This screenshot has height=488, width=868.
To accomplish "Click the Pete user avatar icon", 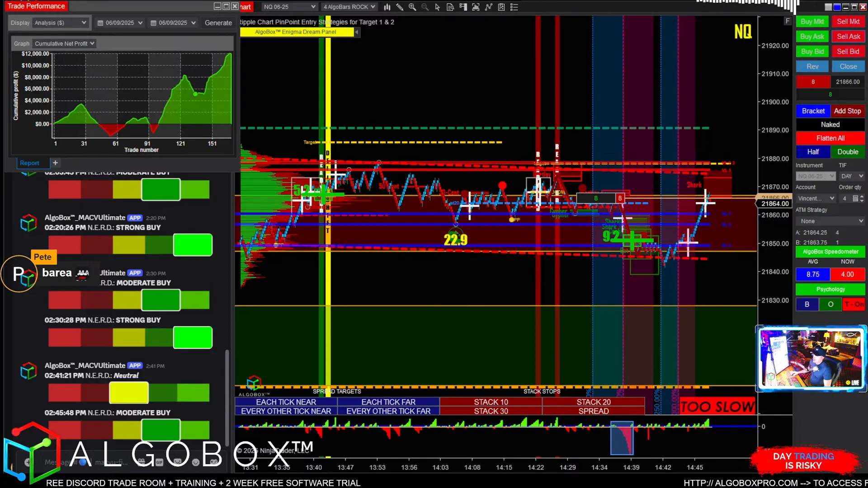I will click(19, 274).
